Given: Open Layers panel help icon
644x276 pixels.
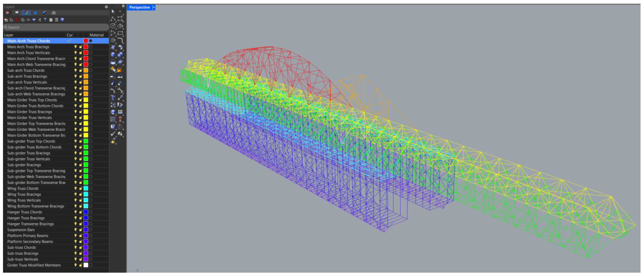Looking at the screenshot, I should click(x=62, y=20).
